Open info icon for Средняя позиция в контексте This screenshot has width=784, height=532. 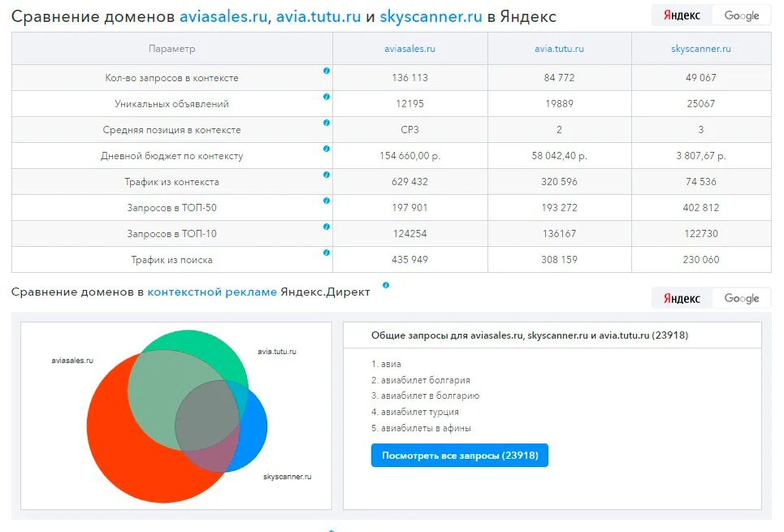[x=327, y=123]
